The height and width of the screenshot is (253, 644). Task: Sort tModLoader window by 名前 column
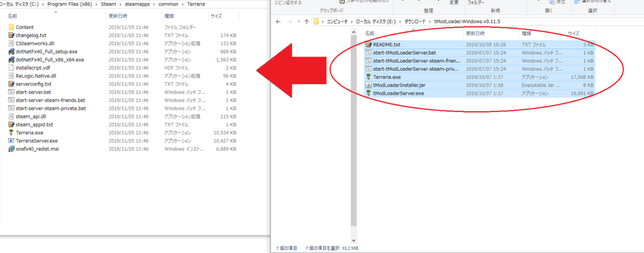coord(370,33)
